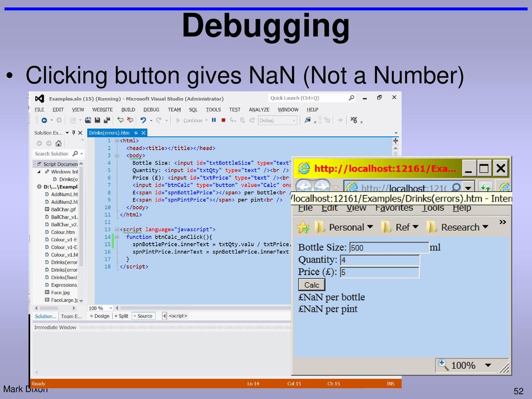Click the Solution Explorer vertical scrollbar
532x399 pixels.
(81, 232)
